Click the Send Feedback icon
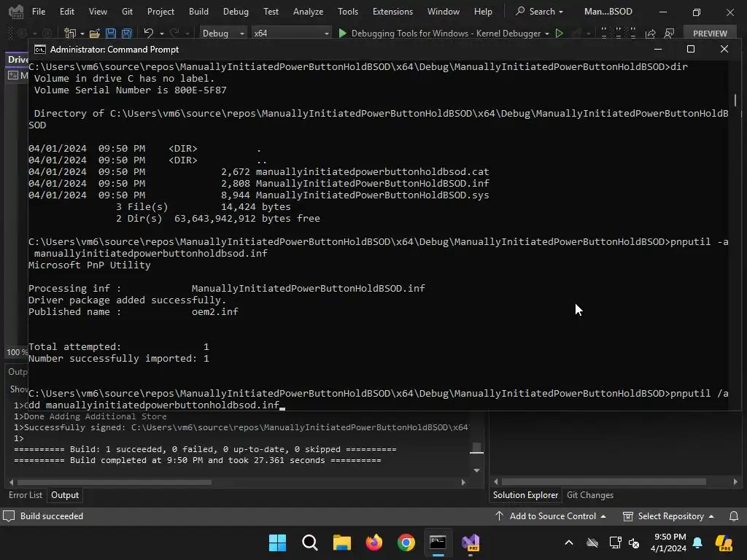The width and height of the screenshot is (747, 560). click(x=670, y=34)
